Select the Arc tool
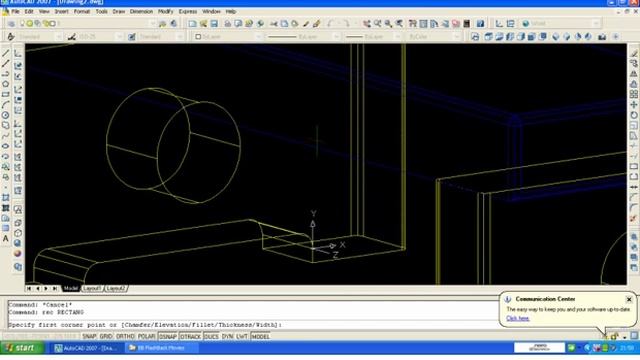The height and width of the screenshot is (360, 640). 5,105
